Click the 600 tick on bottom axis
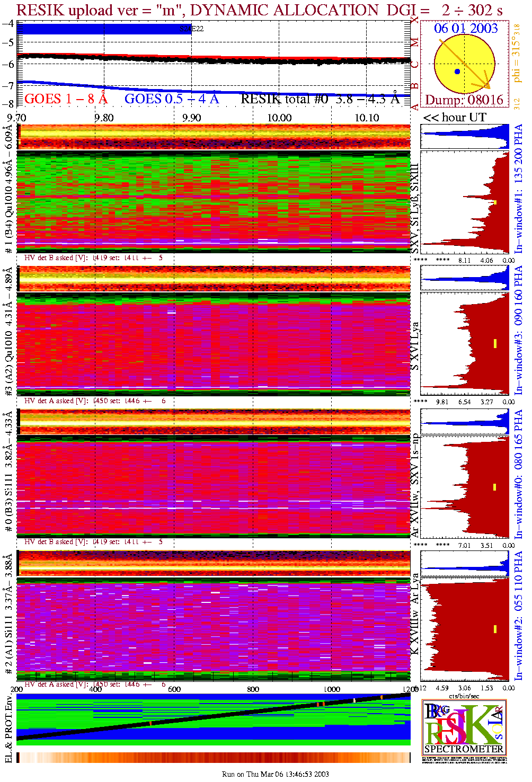The image size is (532, 782). [x=174, y=689]
